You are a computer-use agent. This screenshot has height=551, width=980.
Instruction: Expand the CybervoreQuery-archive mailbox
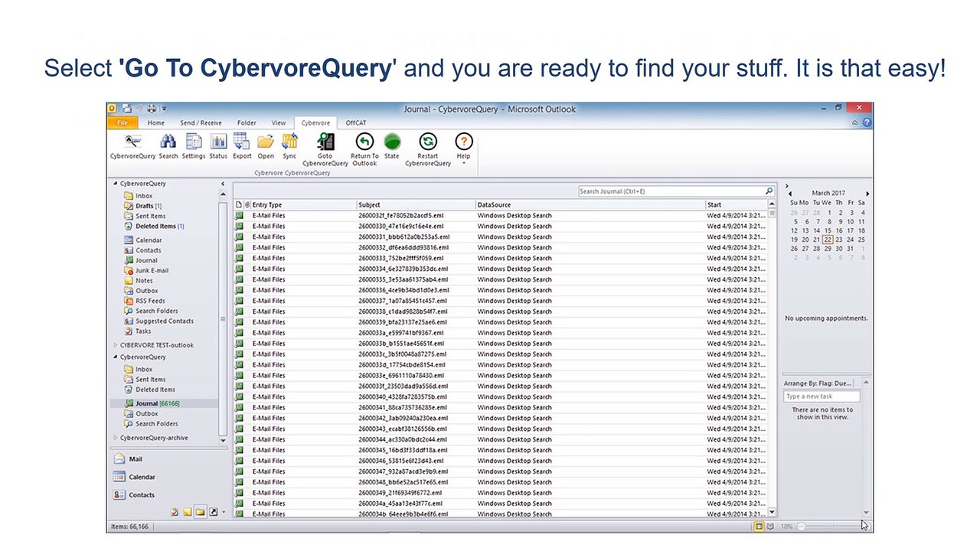point(116,438)
